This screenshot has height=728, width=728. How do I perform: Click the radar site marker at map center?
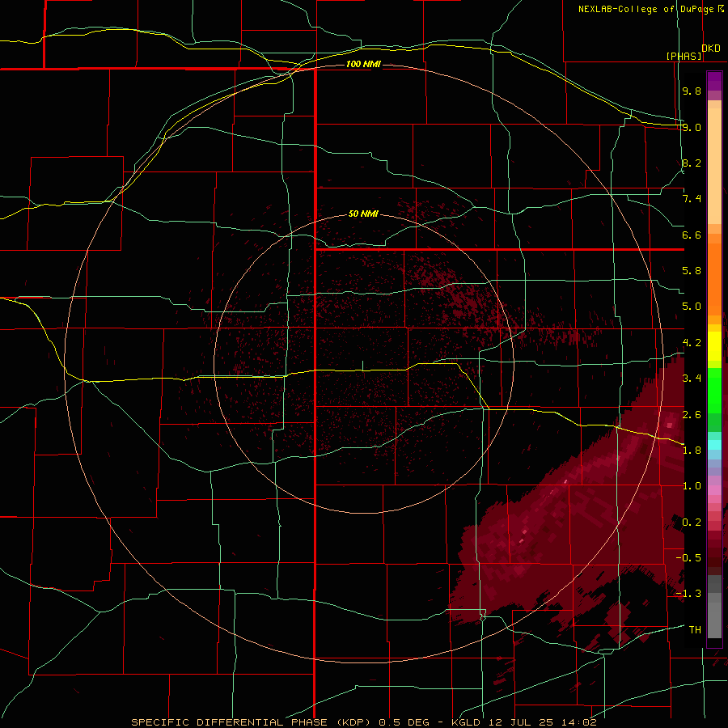[362, 366]
